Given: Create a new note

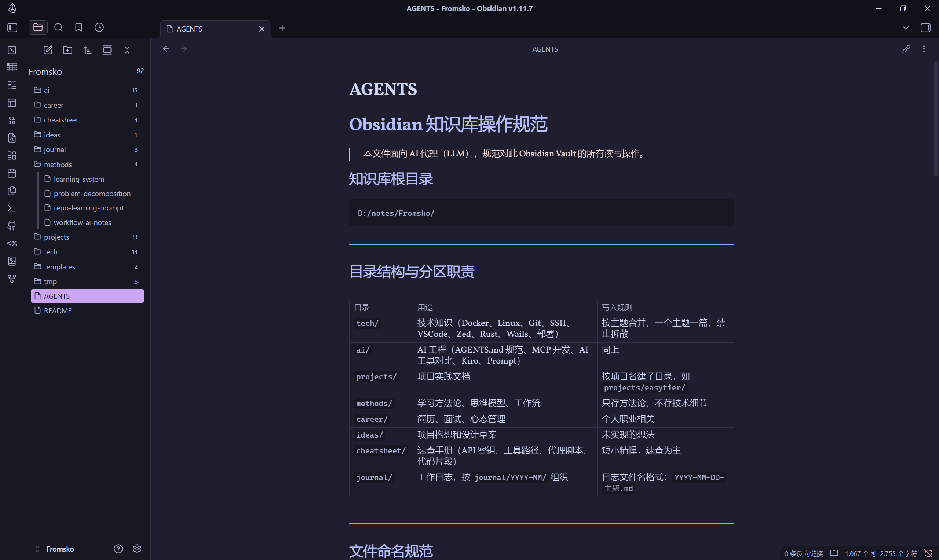Looking at the screenshot, I should (48, 50).
